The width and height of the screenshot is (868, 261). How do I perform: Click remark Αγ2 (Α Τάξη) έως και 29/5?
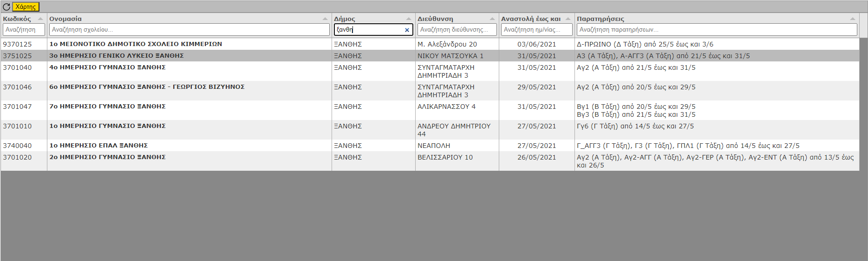click(636, 87)
